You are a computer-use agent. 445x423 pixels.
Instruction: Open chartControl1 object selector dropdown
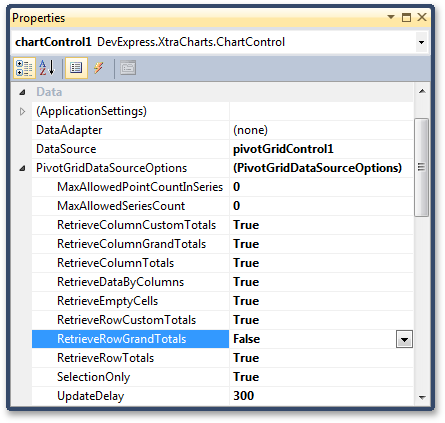click(421, 42)
